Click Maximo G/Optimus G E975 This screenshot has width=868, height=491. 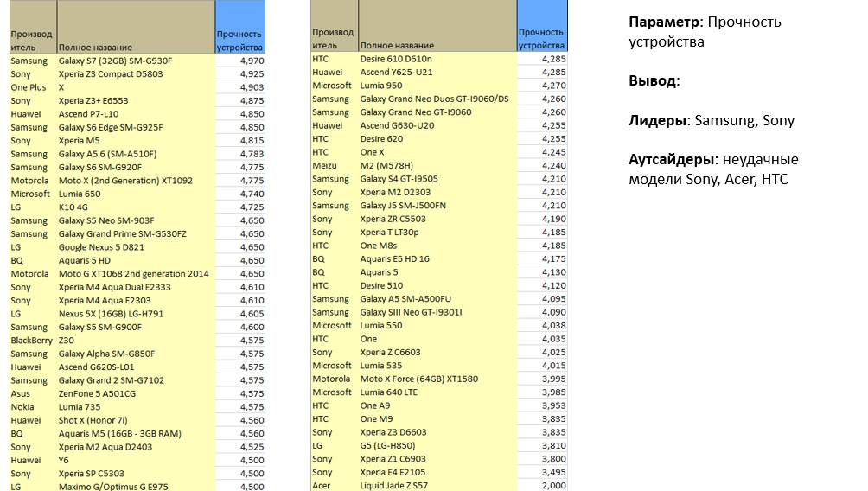pyautogui.click(x=113, y=487)
